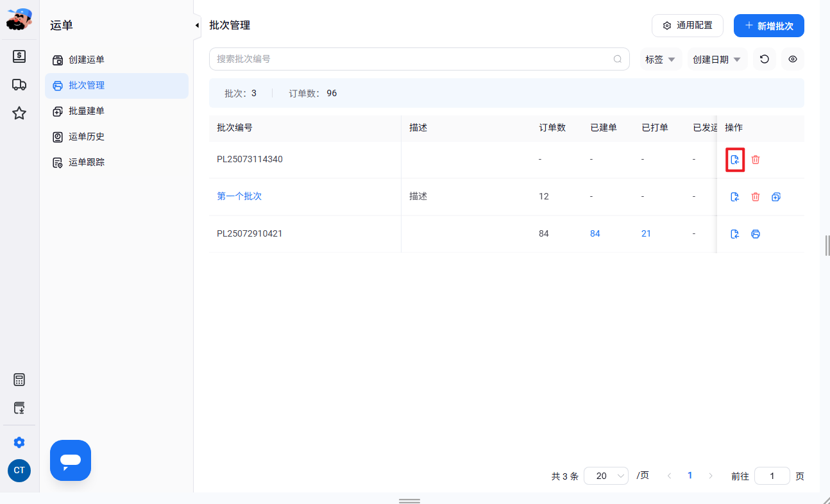830x504 pixels.
Task: Open the 20 per page dropdown
Action: [x=606, y=476]
